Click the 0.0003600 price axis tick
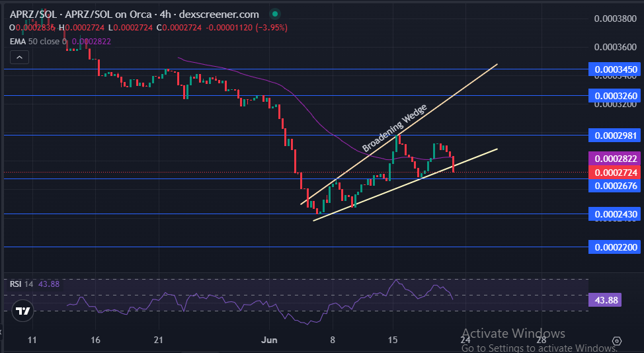This screenshot has width=644, height=353. (x=614, y=47)
